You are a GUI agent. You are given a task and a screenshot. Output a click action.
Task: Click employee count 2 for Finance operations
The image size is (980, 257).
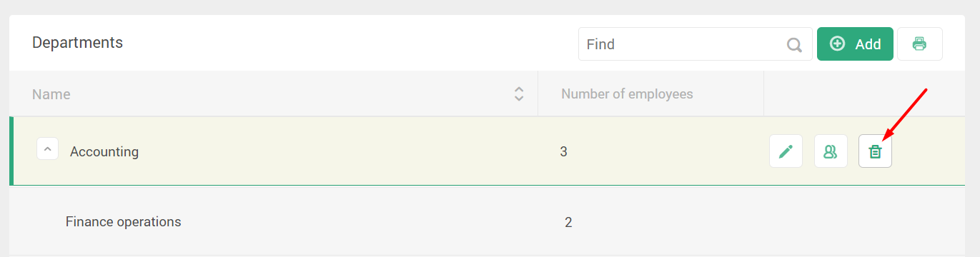click(568, 222)
